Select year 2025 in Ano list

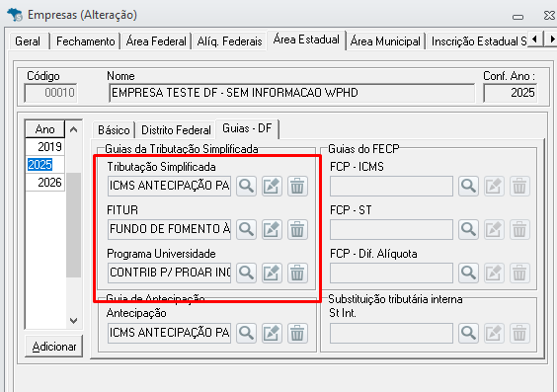tap(45, 164)
